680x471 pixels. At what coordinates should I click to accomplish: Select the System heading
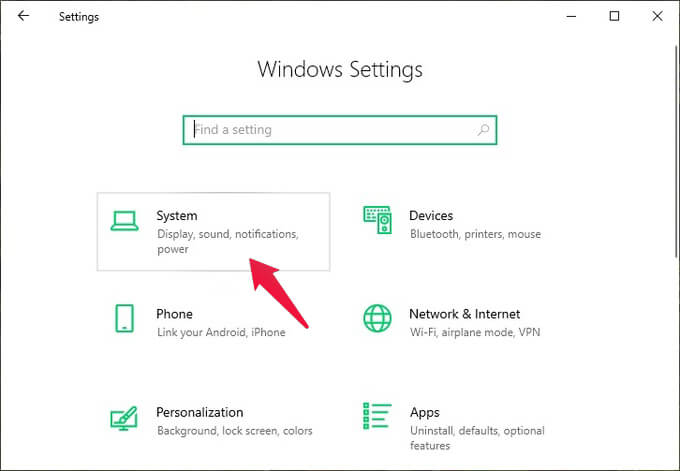[177, 216]
